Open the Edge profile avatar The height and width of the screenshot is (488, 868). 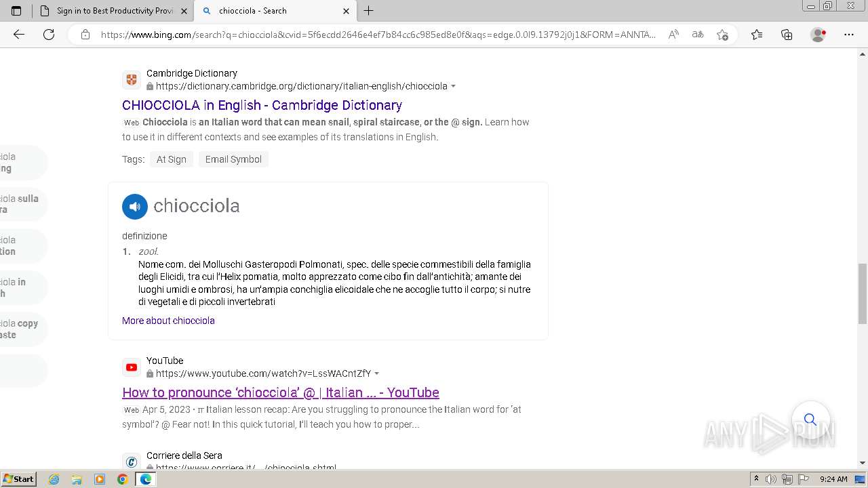(818, 35)
